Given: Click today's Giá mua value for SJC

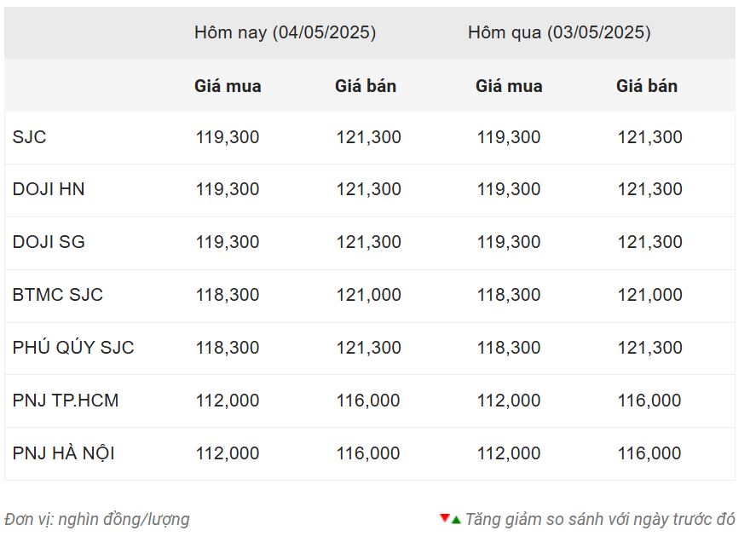Looking at the screenshot, I should 228,137.
